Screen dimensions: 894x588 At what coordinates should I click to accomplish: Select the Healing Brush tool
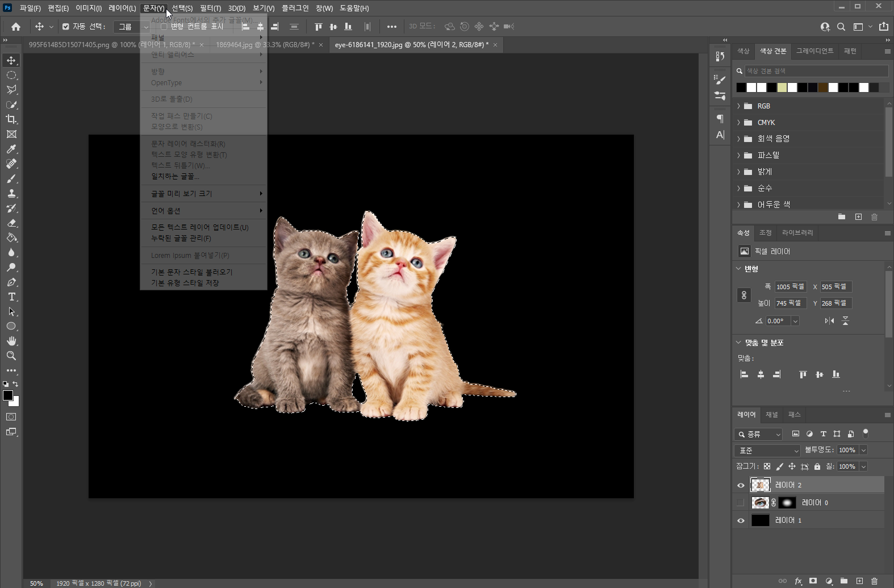pos(11,164)
